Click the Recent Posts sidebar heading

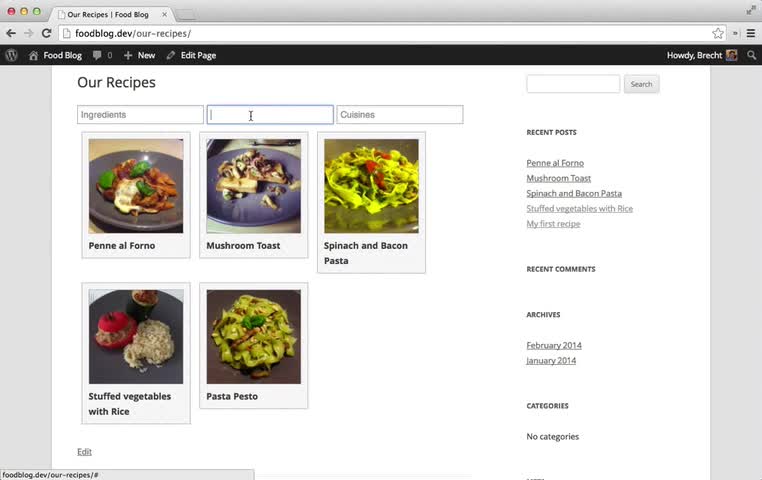coord(551,132)
